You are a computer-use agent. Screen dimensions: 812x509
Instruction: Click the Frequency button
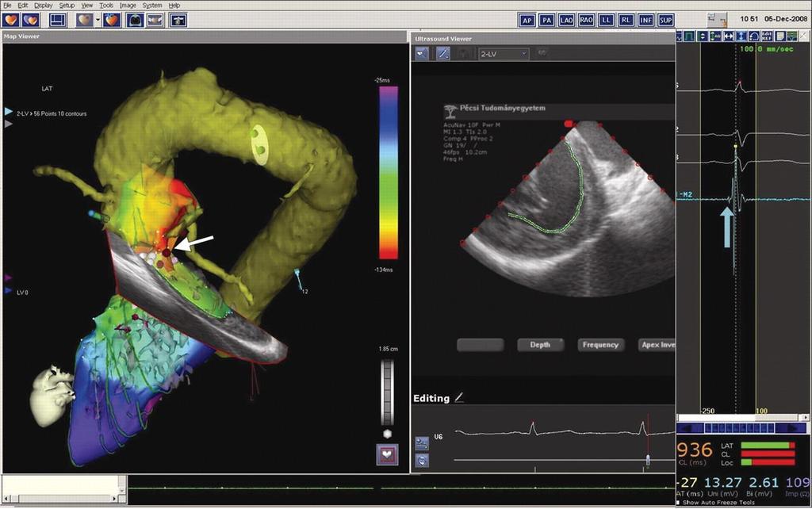[601, 345]
